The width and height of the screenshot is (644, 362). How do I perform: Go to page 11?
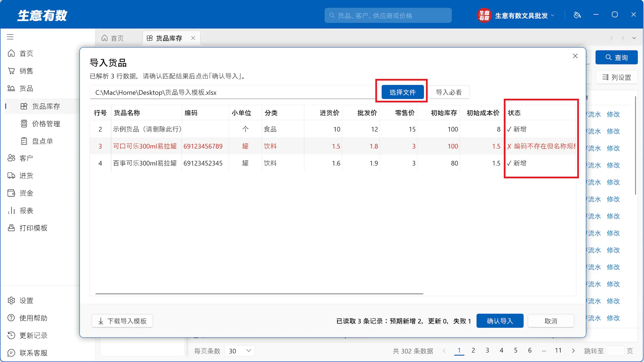pyautogui.click(x=558, y=351)
